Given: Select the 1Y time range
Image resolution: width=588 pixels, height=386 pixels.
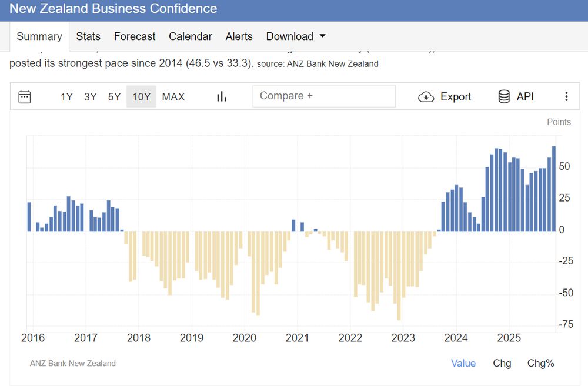Looking at the screenshot, I should point(66,96).
